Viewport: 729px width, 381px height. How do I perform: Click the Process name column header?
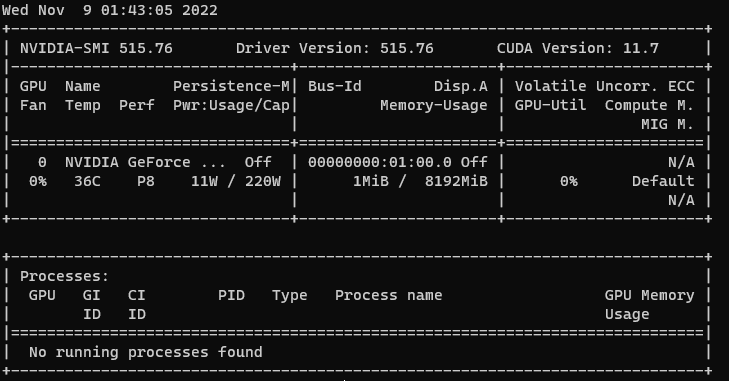pyautogui.click(x=389, y=295)
